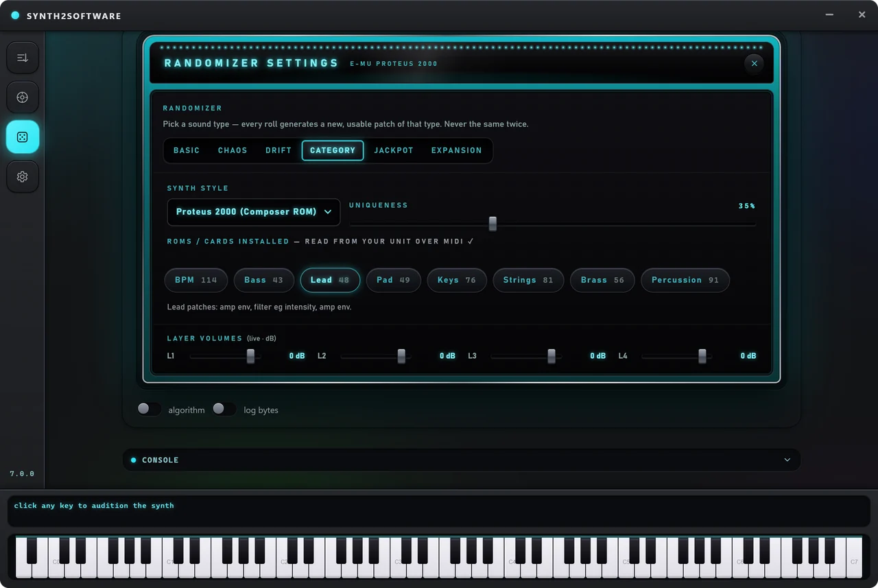Switch to the Jackpot randomizer tab
The width and height of the screenshot is (878, 588).
tap(394, 150)
